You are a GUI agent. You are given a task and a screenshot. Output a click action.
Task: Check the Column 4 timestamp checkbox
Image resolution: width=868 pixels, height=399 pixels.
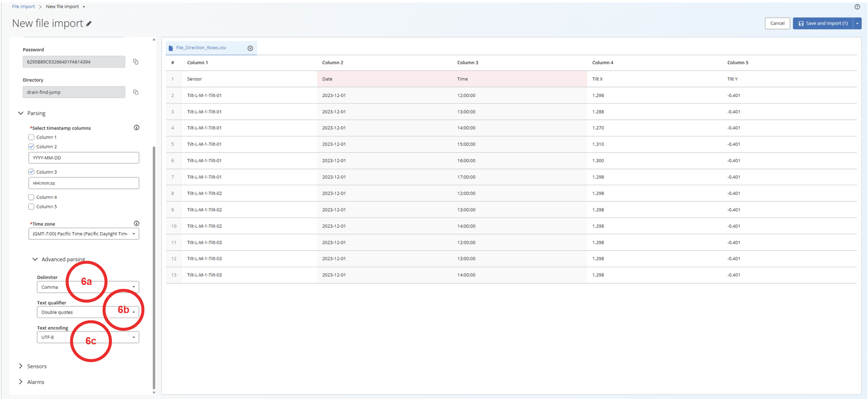click(x=31, y=197)
